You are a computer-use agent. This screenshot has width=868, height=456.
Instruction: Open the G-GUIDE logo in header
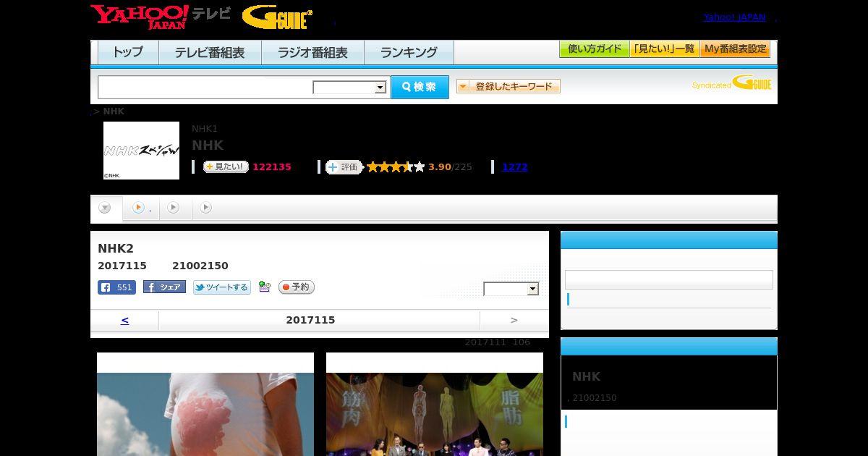(277, 17)
